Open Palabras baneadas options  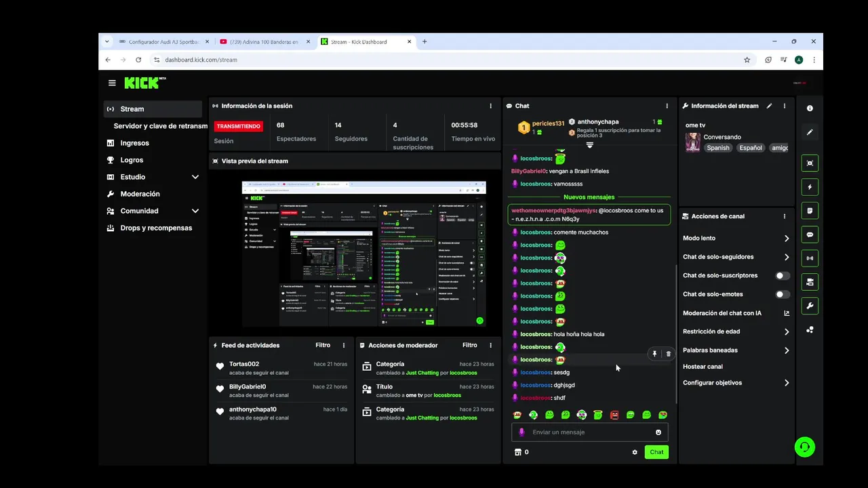click(736, 350)
